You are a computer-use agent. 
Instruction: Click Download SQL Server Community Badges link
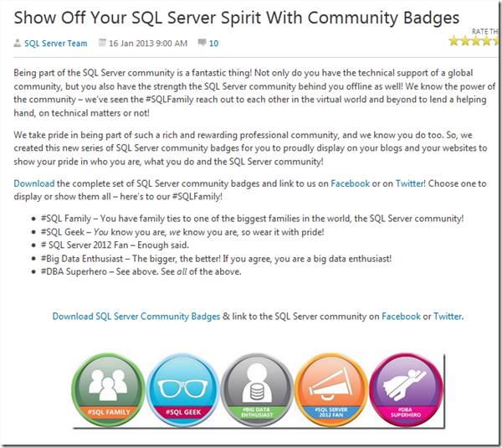pyautogui.click(x=136, y=317)
